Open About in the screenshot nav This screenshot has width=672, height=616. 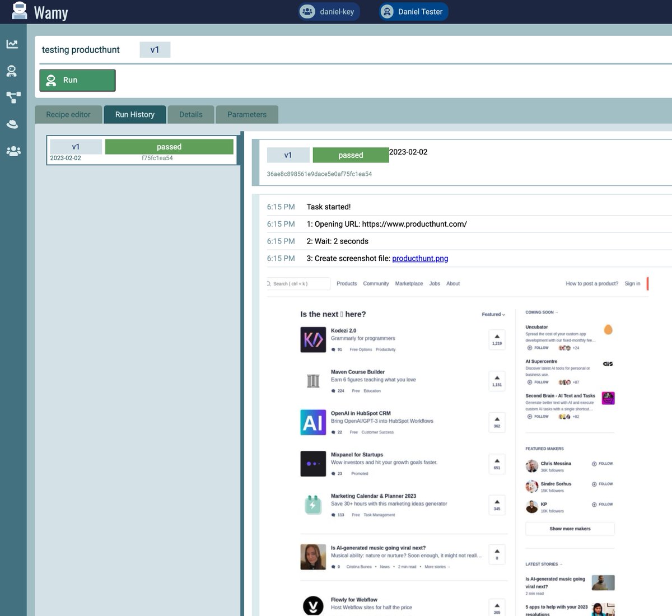[x=453, y=283]
